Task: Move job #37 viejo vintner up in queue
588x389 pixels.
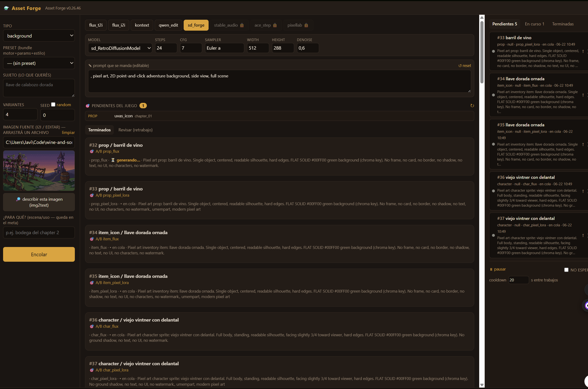Action: tap(583, 235)
